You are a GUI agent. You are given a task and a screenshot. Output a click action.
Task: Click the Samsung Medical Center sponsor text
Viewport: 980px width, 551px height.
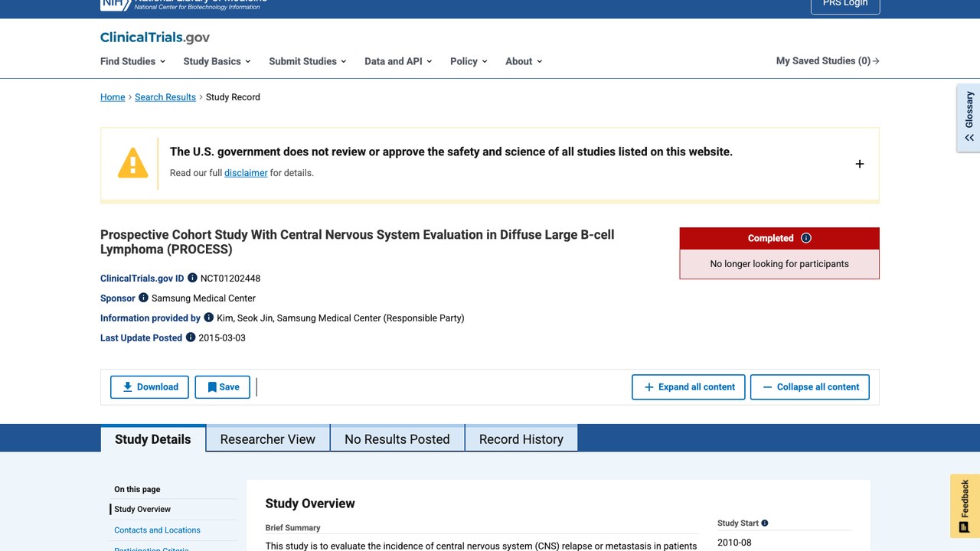tap(204, 298)
